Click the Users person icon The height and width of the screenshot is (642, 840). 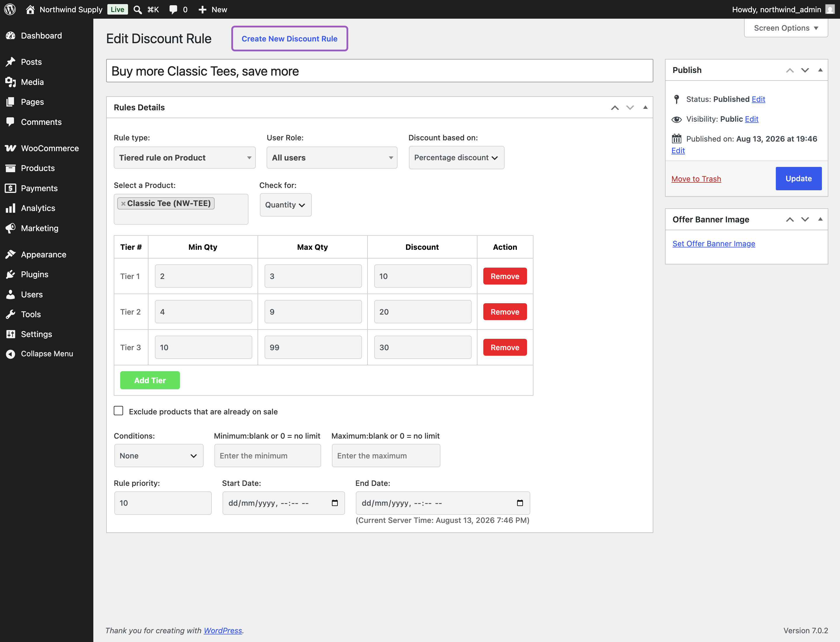coord(11,294)
